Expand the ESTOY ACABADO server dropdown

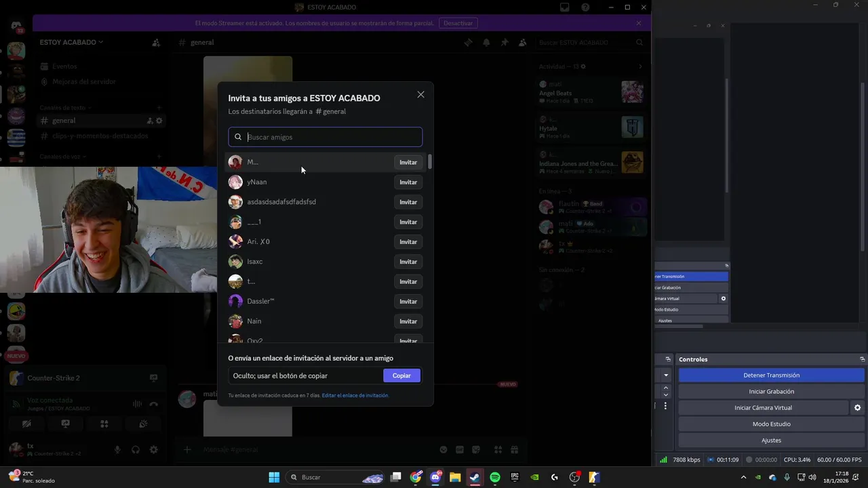click(x=71, y=42)
